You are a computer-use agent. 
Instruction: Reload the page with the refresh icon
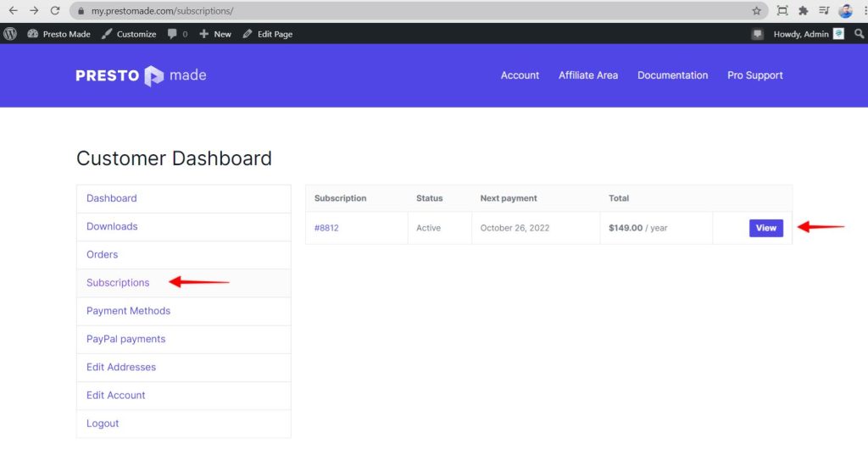click(x=55, y=11)
